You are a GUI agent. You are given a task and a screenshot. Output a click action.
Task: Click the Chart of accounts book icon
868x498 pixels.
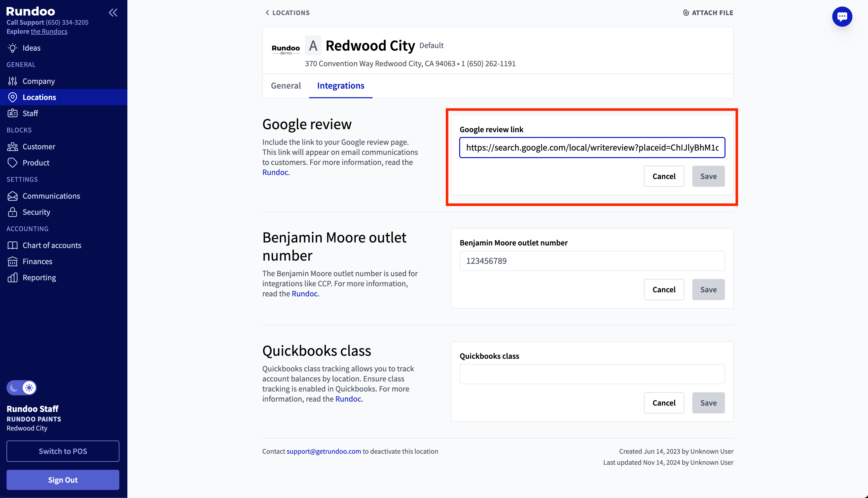pyautogui.click(x=13, y=245)
